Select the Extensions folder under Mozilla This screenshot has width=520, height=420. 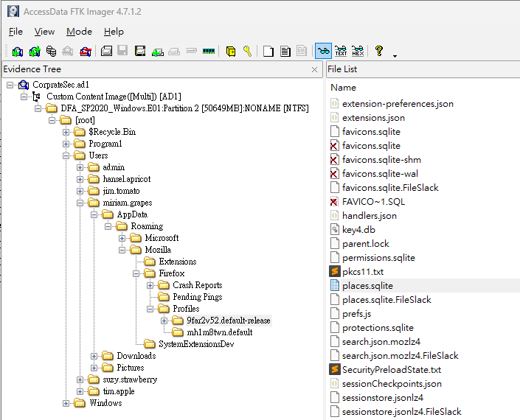pyautogui.click(x=178, y=262)
